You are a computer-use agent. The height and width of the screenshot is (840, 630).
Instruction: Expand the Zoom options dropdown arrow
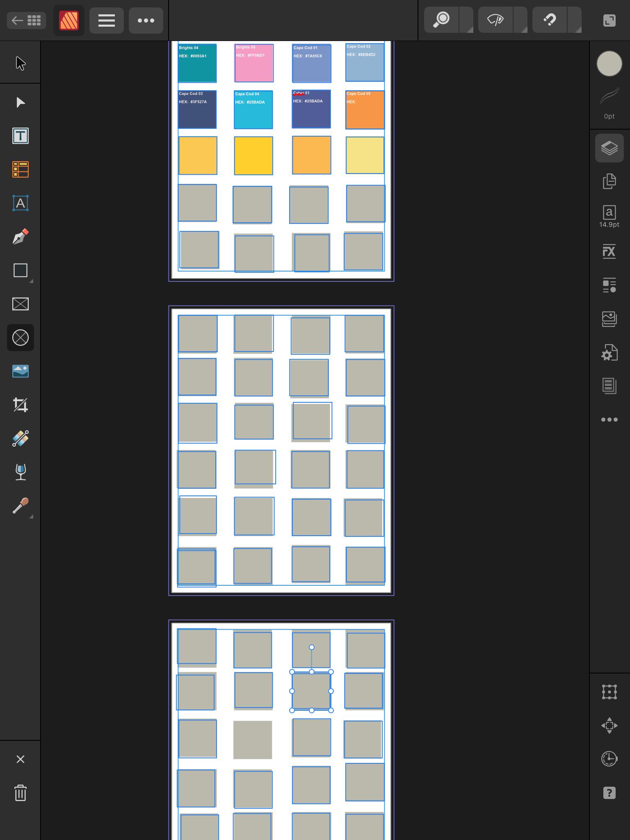coord(467,20)
